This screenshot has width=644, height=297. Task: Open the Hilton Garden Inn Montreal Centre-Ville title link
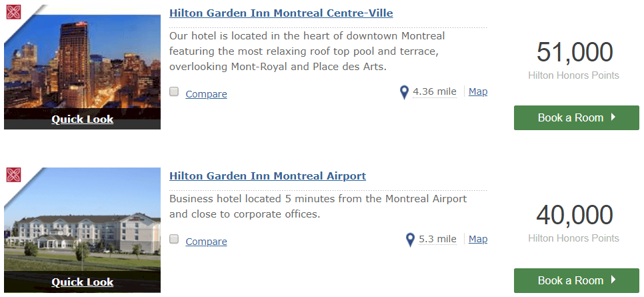281,13
